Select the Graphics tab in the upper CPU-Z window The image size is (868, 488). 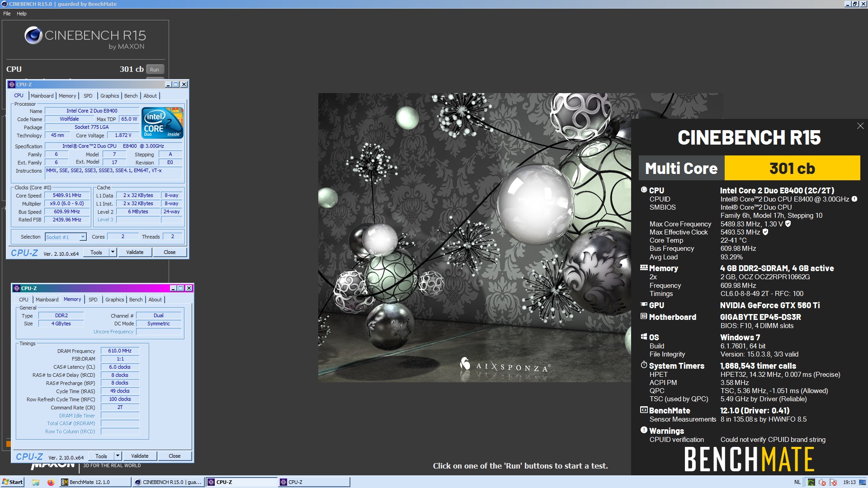(110, 96)
